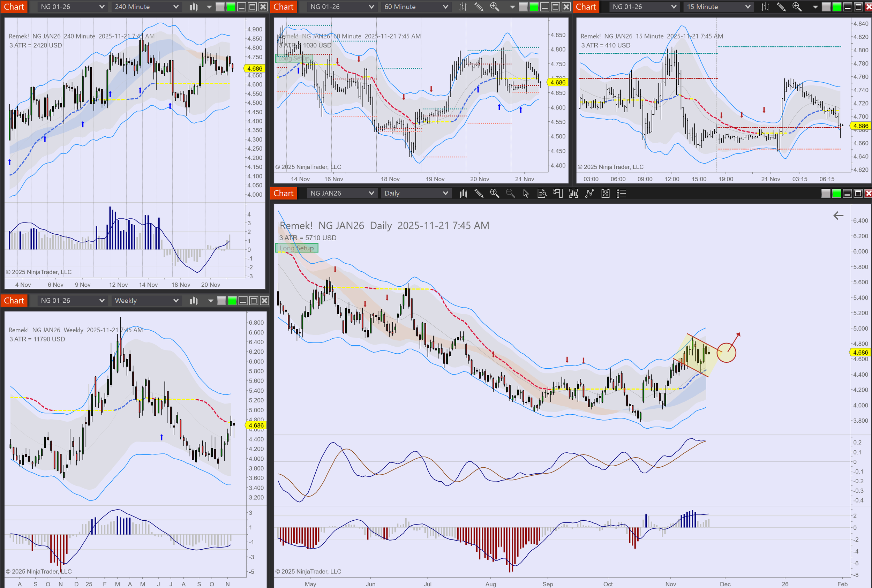Open the Properties list icon on the Daily chart

point(621,194)
